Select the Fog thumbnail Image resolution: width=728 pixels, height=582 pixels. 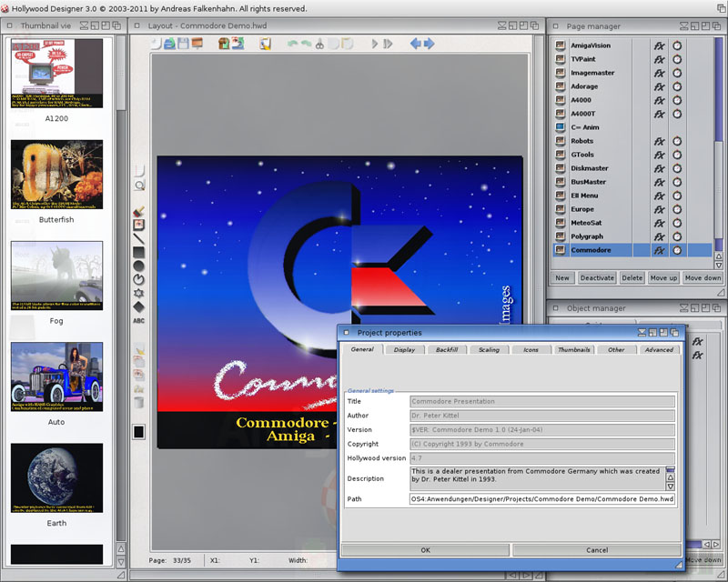click(56, 276)
